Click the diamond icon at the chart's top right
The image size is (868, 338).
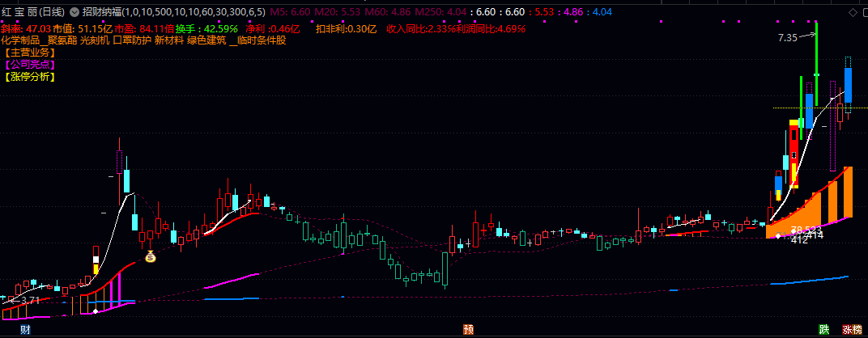pos(853,11)
